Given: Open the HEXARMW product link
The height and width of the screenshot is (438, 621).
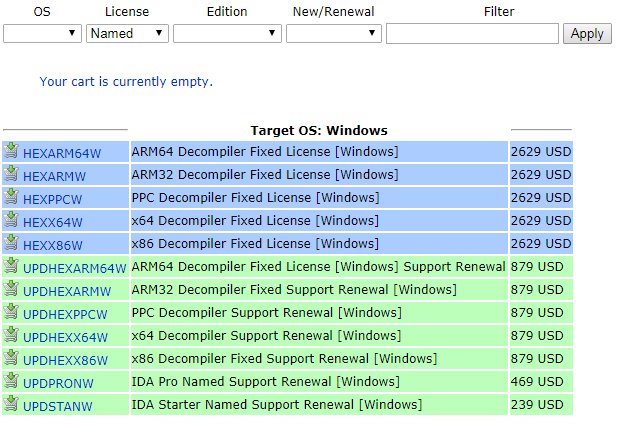Looking at the screenshot, I should (x=54, y=176).
